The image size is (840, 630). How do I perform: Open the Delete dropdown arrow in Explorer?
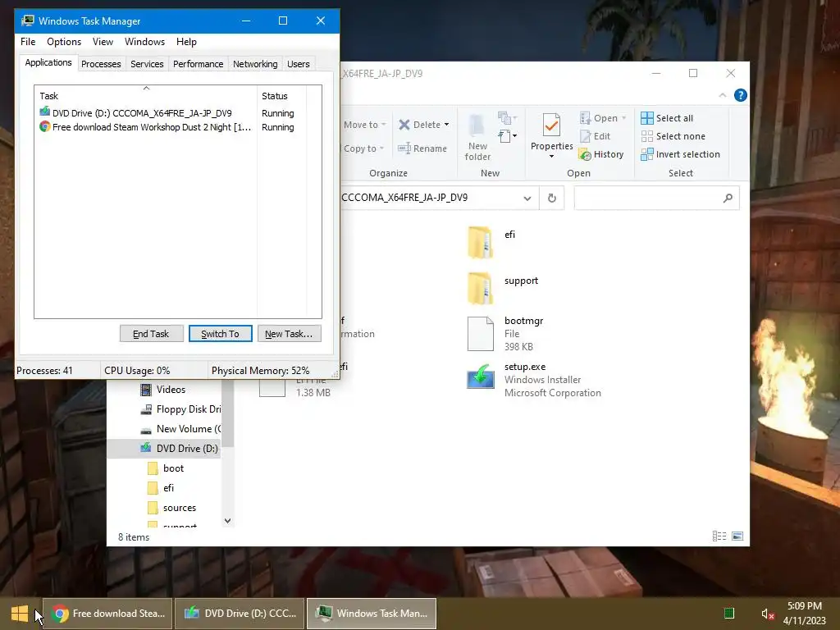(x=446, y=125)
